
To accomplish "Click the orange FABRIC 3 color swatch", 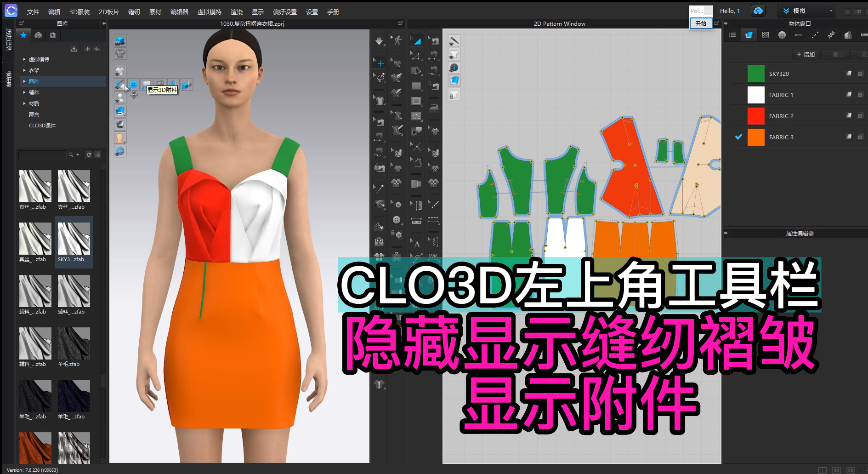I will pyautogui.click(x=756, y=137).
